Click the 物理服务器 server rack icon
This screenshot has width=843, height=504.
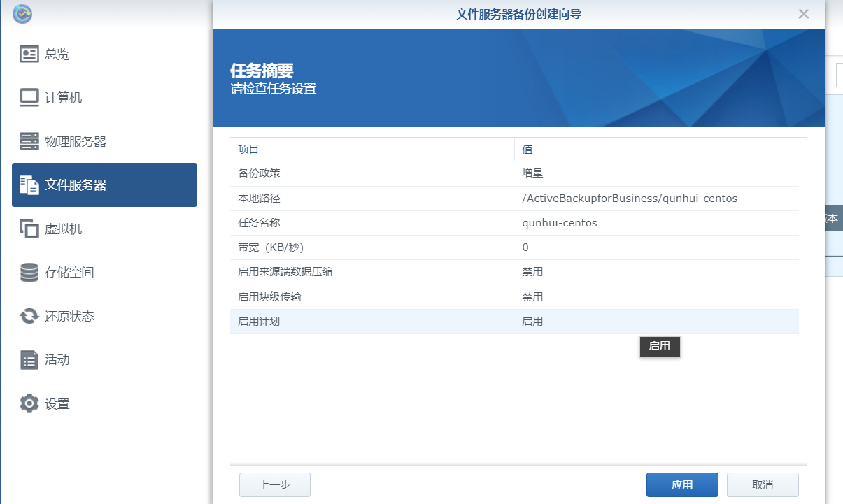(29, 141)
